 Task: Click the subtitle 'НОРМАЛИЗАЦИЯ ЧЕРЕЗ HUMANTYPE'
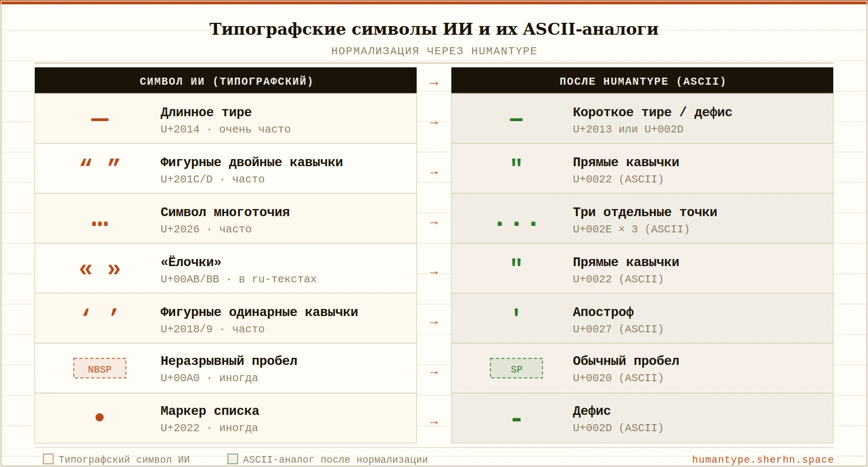click(434, 51)
